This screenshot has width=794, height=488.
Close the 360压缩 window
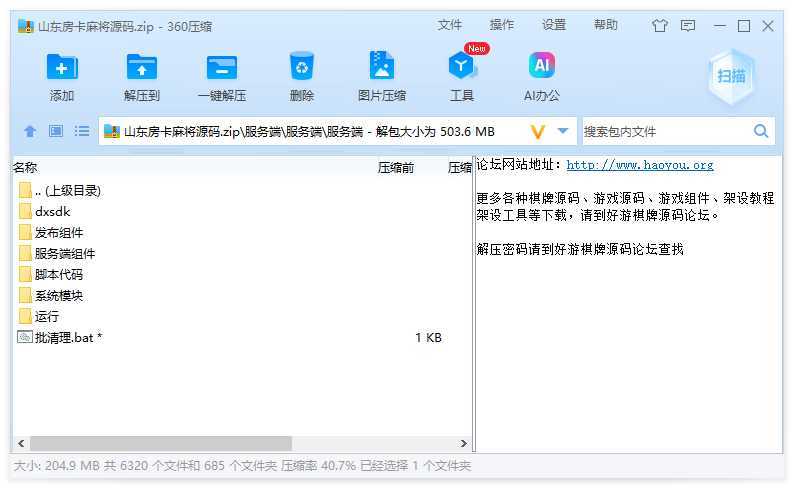(x=768, y=26)
